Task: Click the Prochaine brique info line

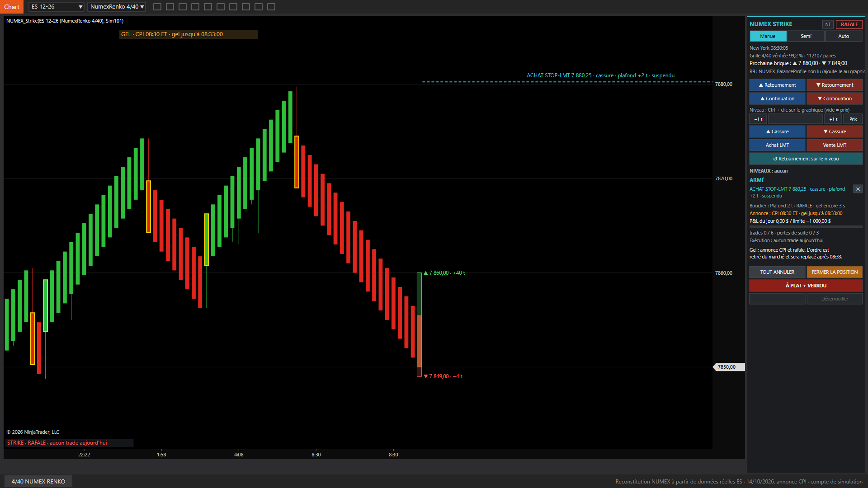Action: (x=798, y=63)
